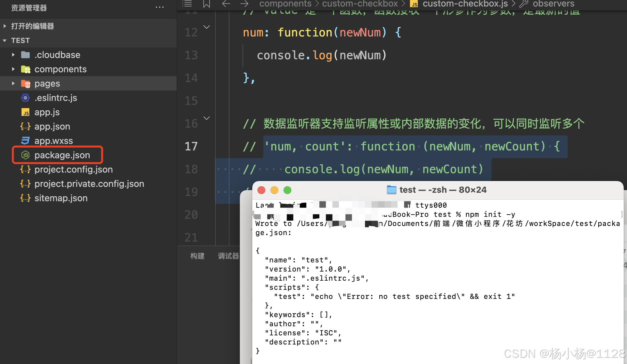
Task: Click line number 13 in gutter
Action: coord(191,55)
